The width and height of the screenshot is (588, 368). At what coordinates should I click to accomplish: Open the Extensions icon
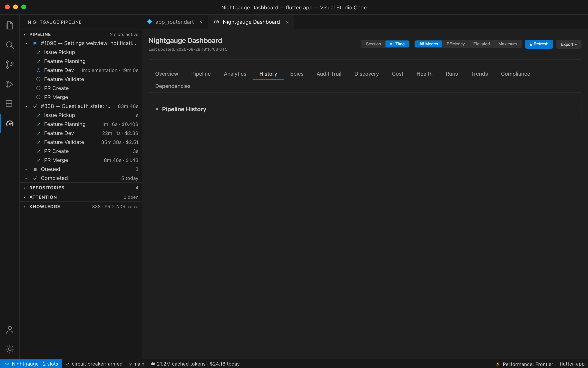click(9, 103)
